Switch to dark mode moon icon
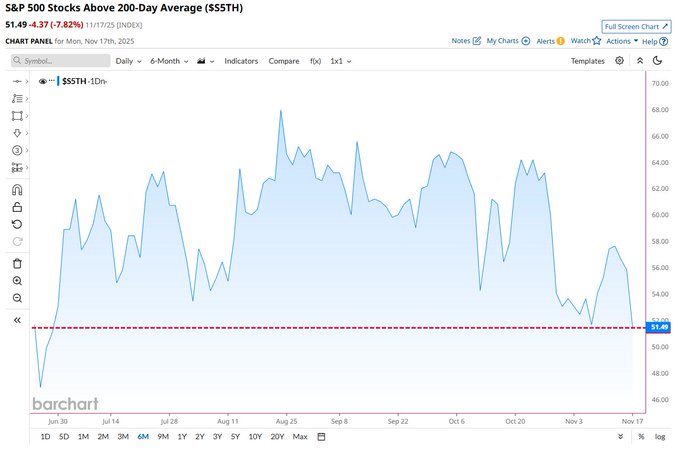 point(657,61)
